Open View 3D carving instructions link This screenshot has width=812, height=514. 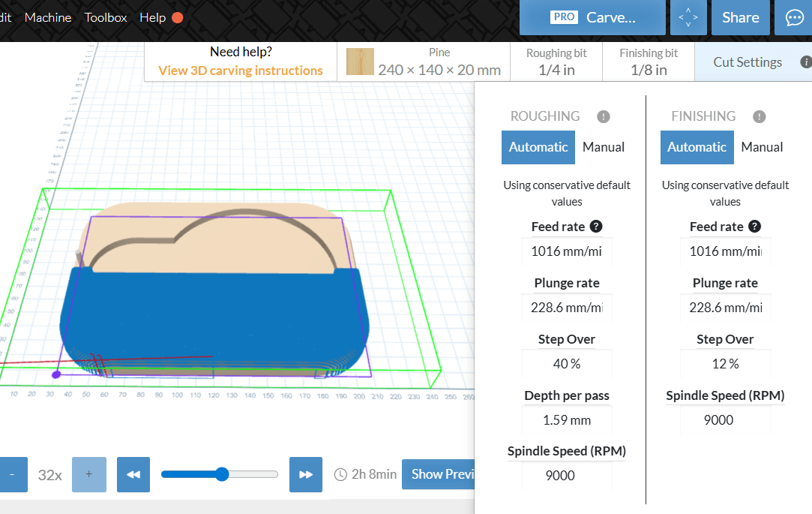coord(240,69)
